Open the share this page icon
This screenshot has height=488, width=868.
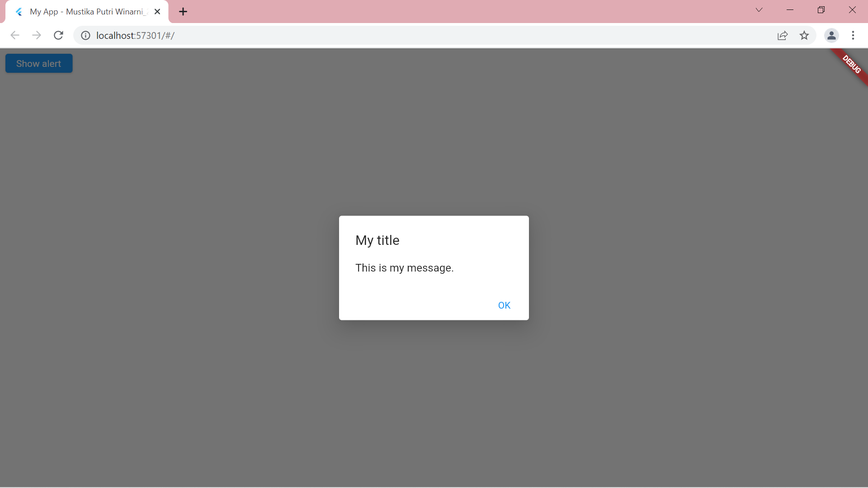coord(783,35)
